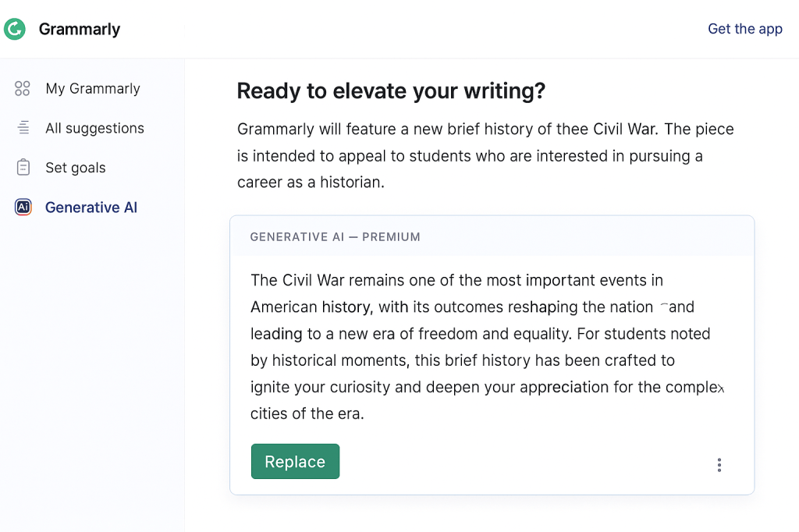Switch to Generative AI text label

(x=91, y=207)
